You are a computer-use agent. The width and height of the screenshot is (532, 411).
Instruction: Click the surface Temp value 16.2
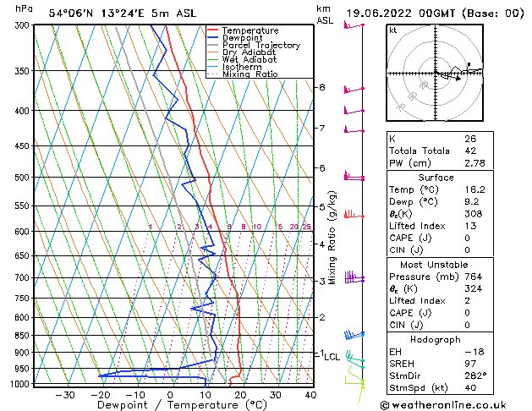(x=474, y=189)
